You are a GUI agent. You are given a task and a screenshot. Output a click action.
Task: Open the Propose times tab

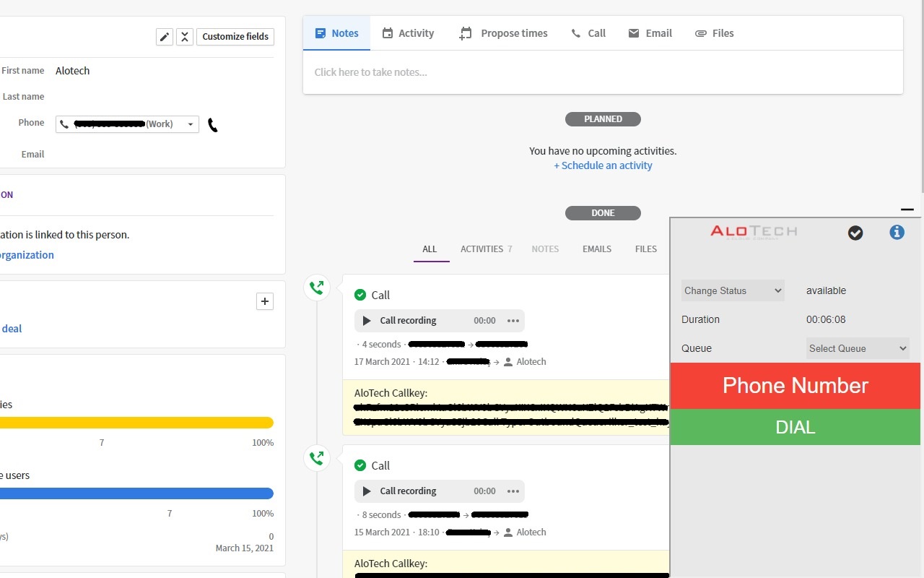pos(503,33)
